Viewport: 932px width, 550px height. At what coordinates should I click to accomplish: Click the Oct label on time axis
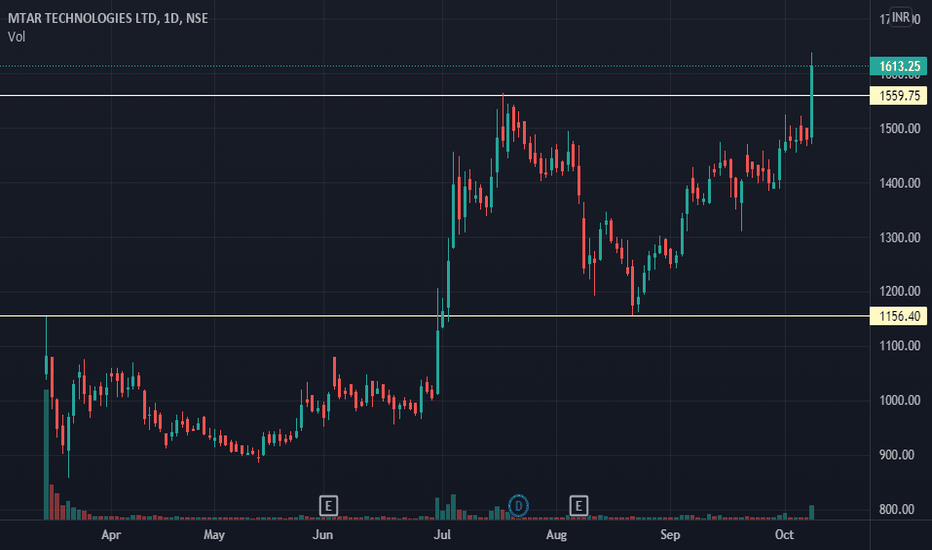click(784, 535)
